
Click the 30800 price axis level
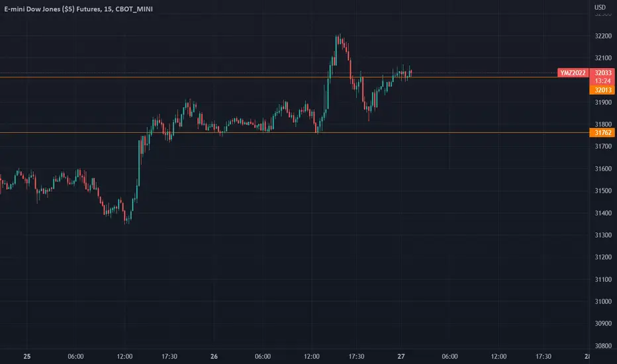point(603,346)
